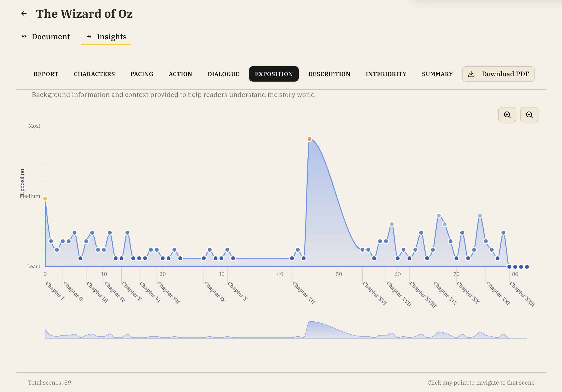Click the sliders icon beside Document
The image size is (562, 392).
coord(24,37)
